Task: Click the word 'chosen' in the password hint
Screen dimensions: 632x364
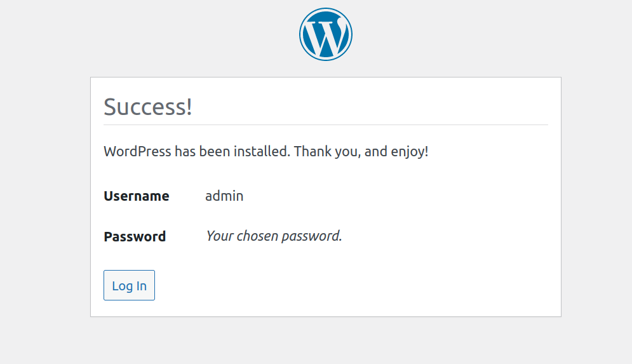Action: [257, 236]
